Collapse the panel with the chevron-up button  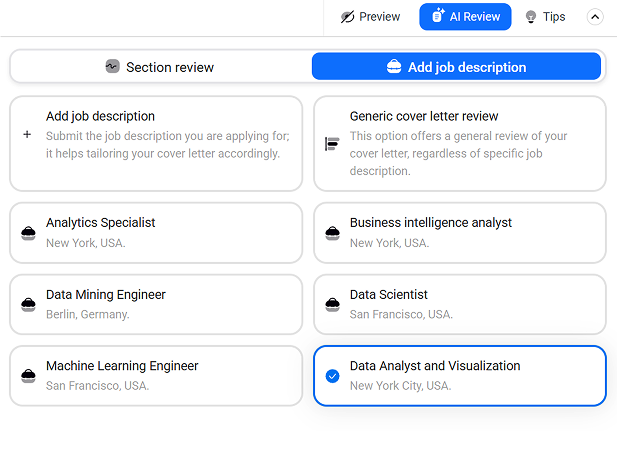[595, 17]
